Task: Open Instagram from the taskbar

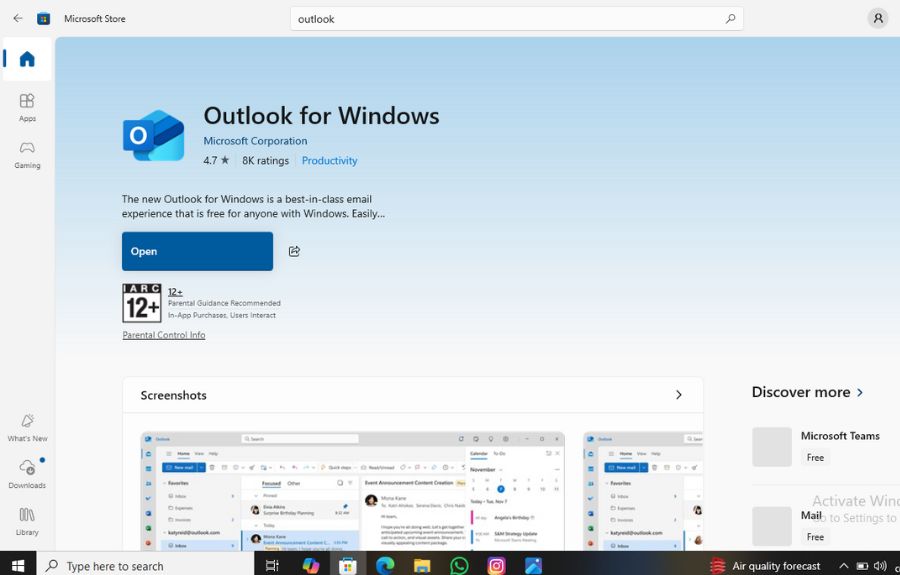Action: [496, 566]
